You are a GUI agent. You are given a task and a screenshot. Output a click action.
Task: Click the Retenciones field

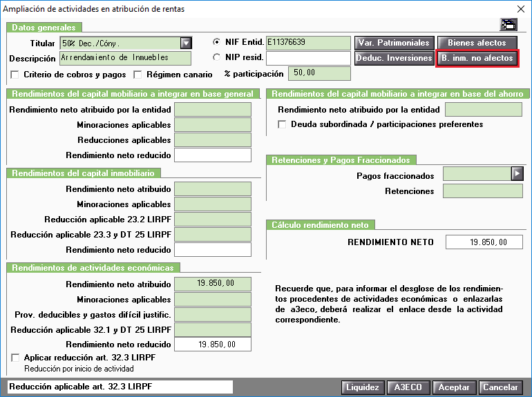pyautogui.click(x=483, y=191)
